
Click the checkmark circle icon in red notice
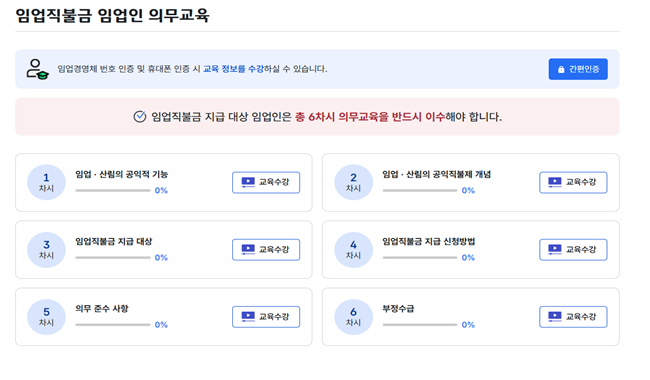pos(140,116)
